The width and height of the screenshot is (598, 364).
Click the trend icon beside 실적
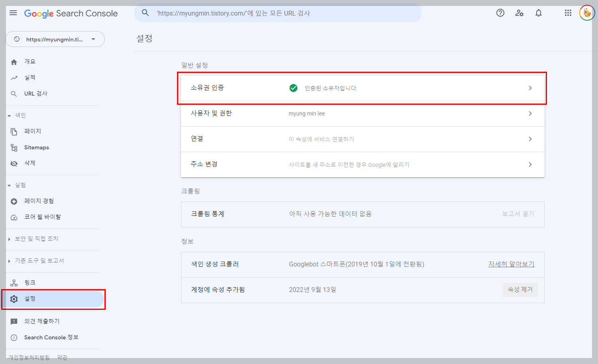(14, 78)
